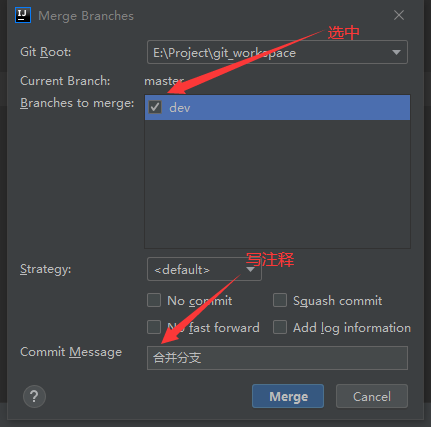
Task: Open the help question mark button
Action: [34, 396]
